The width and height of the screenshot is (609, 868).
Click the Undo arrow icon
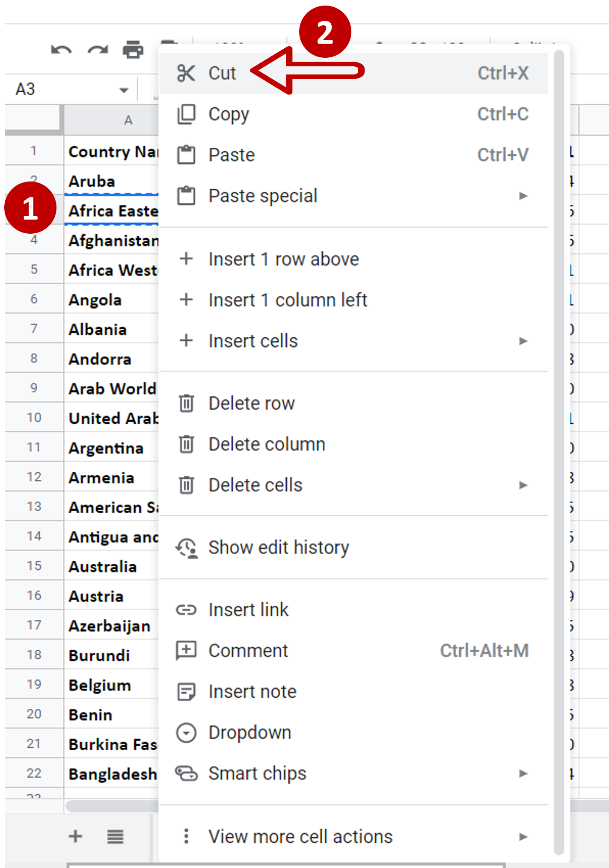pyautogui.click(x=61, y=51)
